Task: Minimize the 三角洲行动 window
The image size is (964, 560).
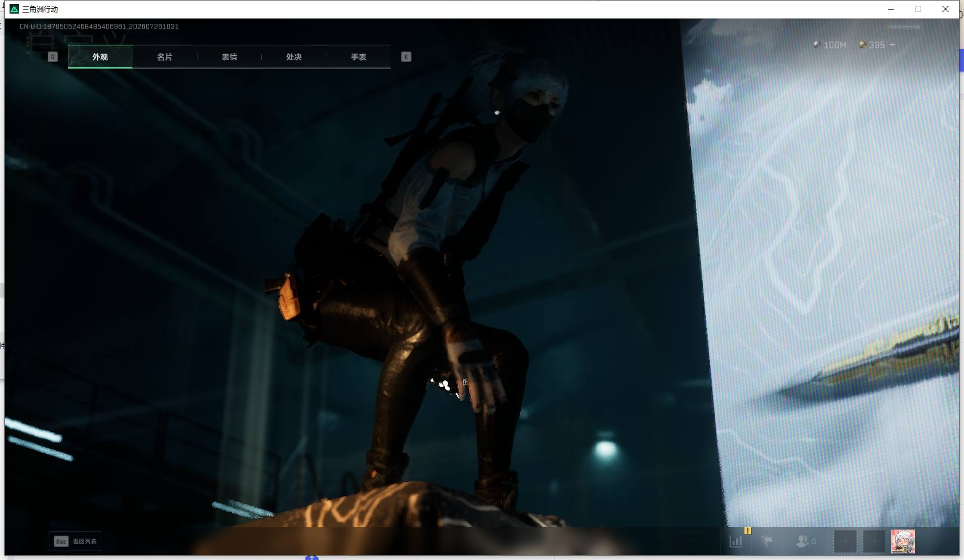Action: click(x=891, y=9)
